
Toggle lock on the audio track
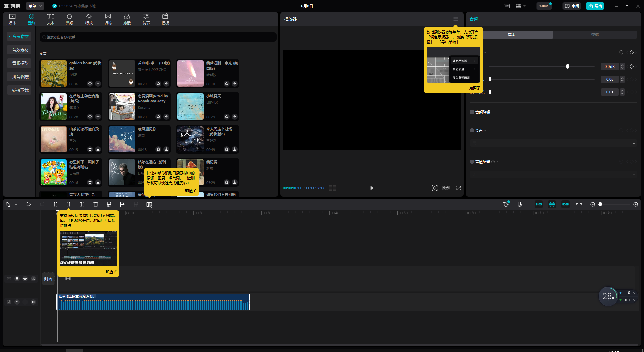coord(17,302)
